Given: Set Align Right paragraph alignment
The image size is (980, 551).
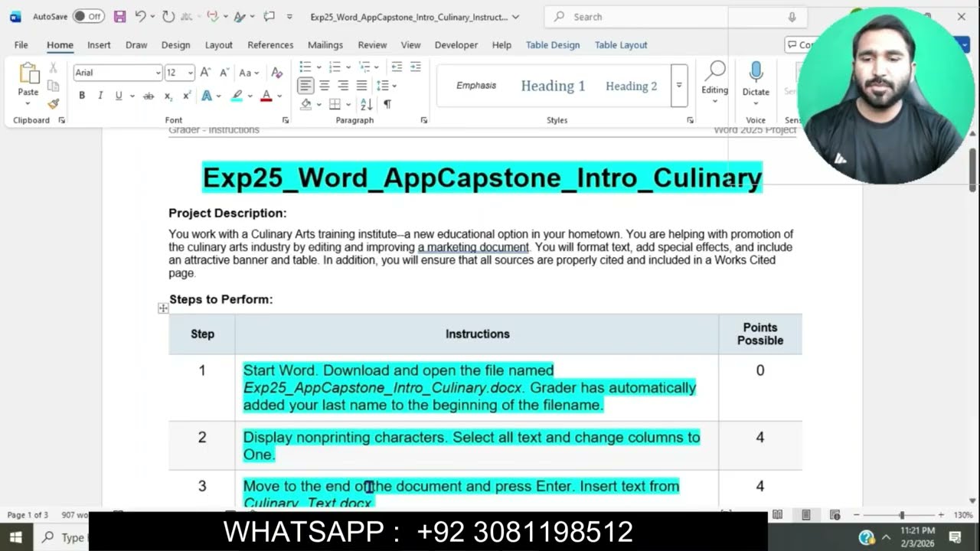Looking at the screenshot, I should tap(343, 85).
